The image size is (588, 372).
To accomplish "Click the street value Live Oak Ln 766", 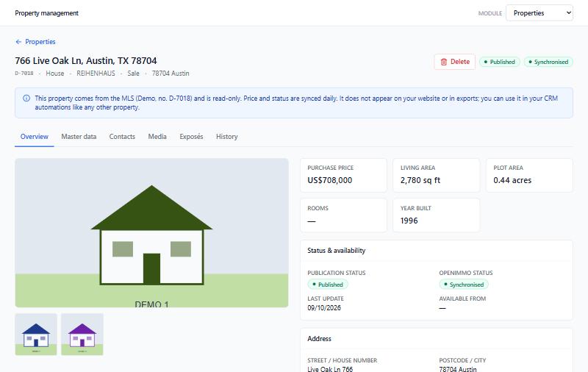I will (x=330, y=369).
